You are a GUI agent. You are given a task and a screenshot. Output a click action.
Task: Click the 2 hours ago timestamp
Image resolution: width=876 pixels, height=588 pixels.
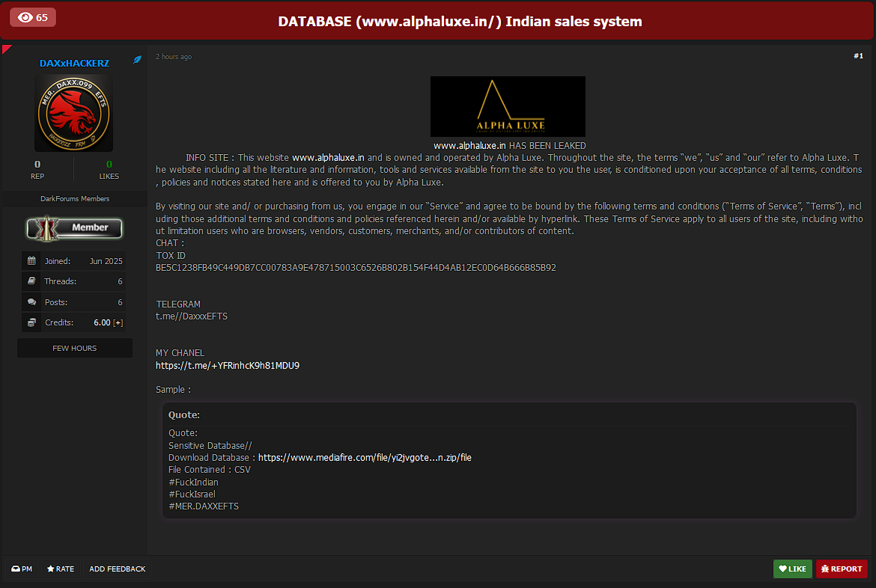(x=174, y=57)
